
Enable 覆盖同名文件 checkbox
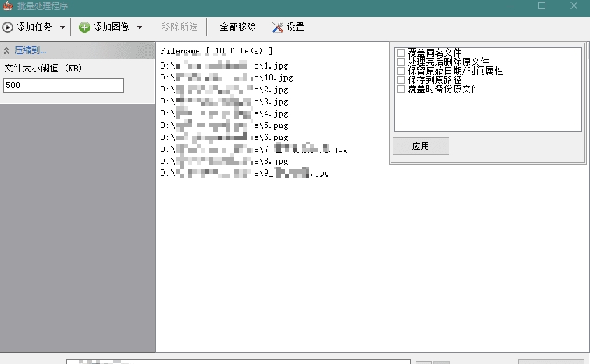(x=401, y=52)
